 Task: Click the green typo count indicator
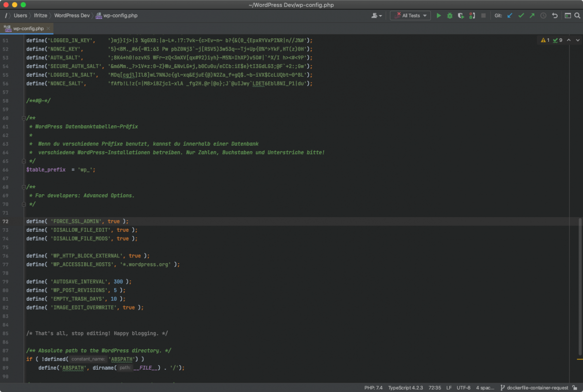point(557,40)
